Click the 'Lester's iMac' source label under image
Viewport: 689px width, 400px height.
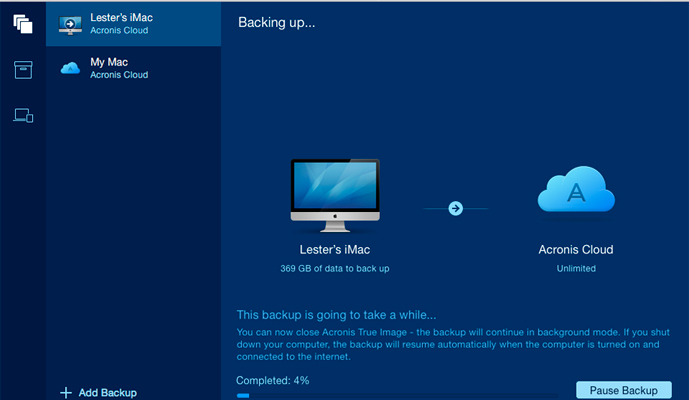pyautogui.click(x=335, y=250)
